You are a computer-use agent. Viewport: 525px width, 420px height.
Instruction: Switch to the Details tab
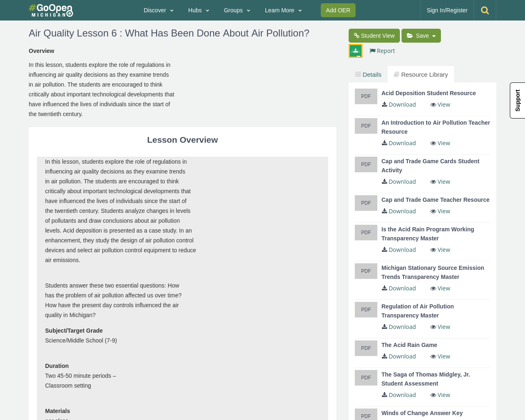point(368,74)
